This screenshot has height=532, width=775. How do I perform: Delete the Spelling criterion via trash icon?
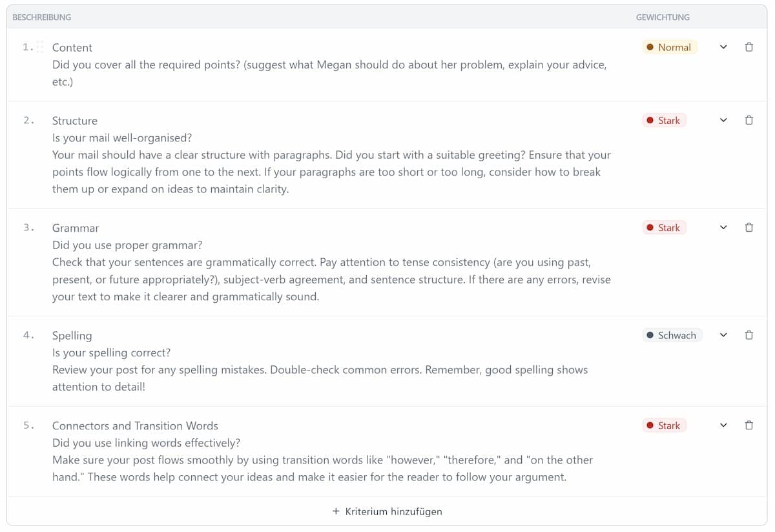click(x=749, y=335)
